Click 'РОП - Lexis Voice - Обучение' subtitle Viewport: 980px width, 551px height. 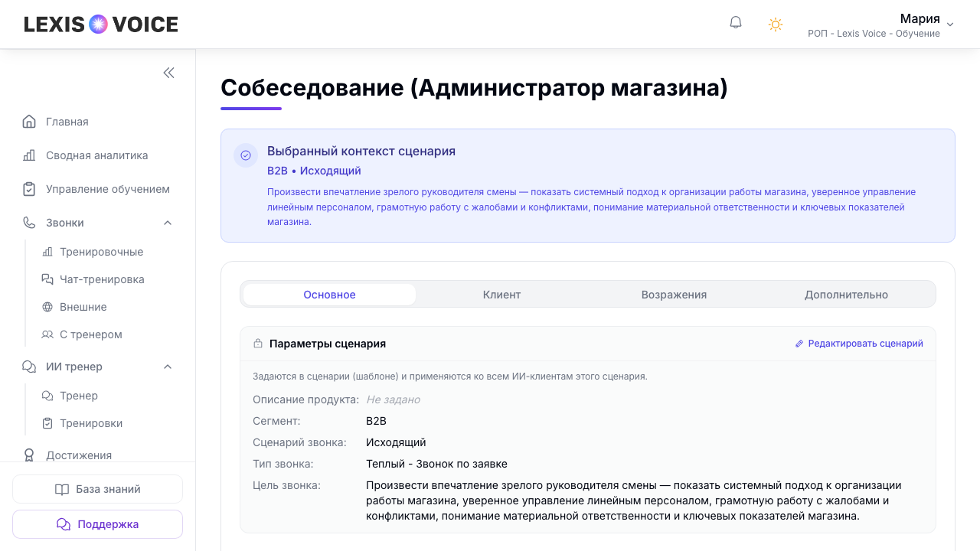tap(874, 34)
